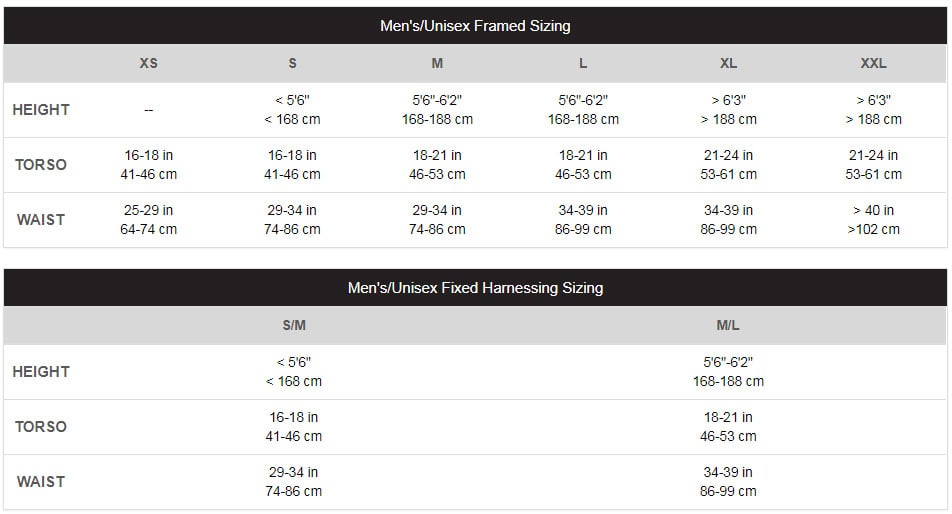This screenshot has width=952, height=514.
Task: Click the S size header in framed table
Action: [292, 63]
